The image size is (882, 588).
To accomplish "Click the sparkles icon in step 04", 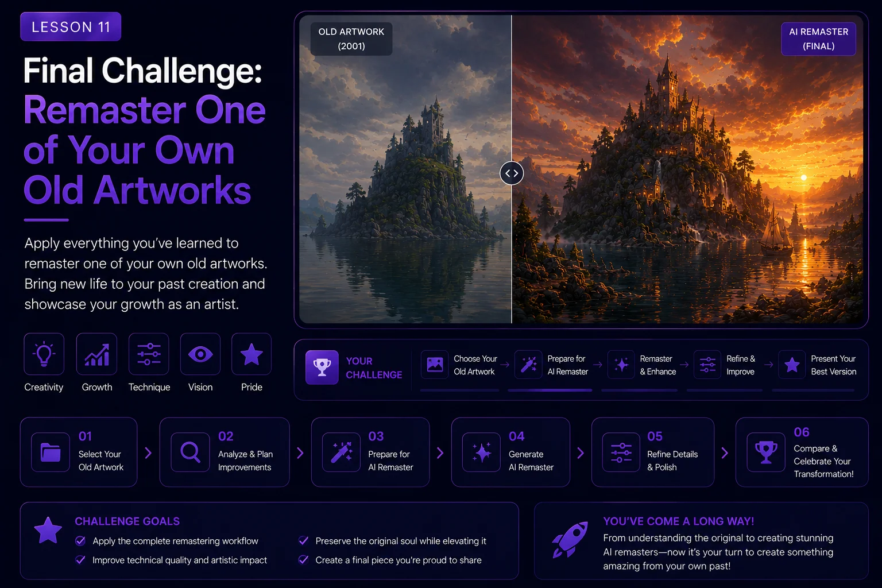I will pos(482,452).
